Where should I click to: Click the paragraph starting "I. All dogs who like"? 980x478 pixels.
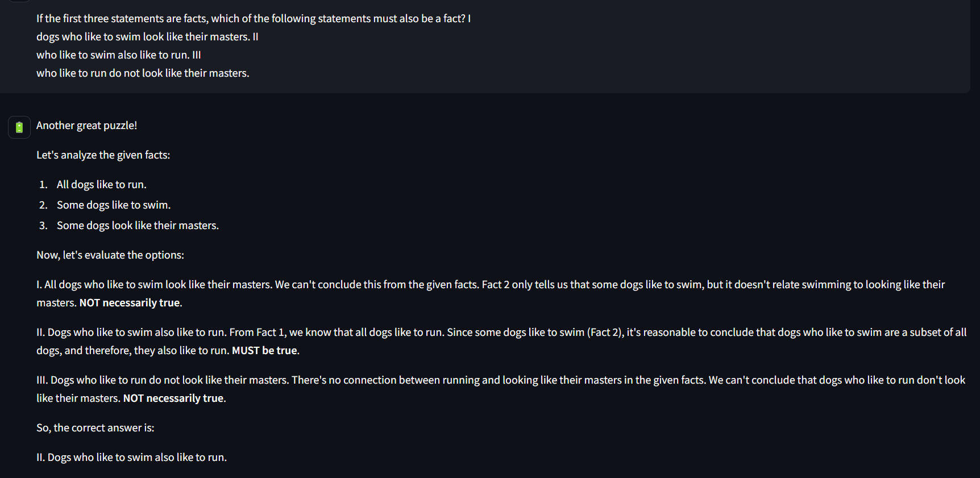[x=491, y=293]
